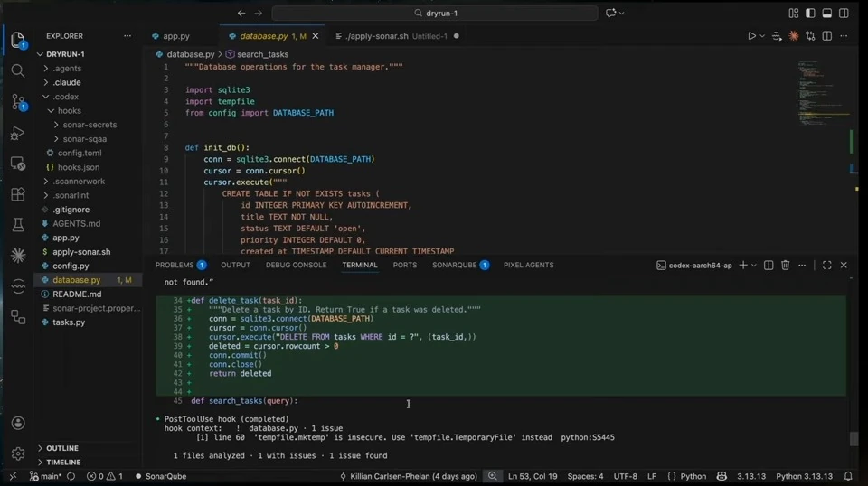Click the Spaces: 4 indentation setting
Screen dimensions: 868x486
(585, 476)
